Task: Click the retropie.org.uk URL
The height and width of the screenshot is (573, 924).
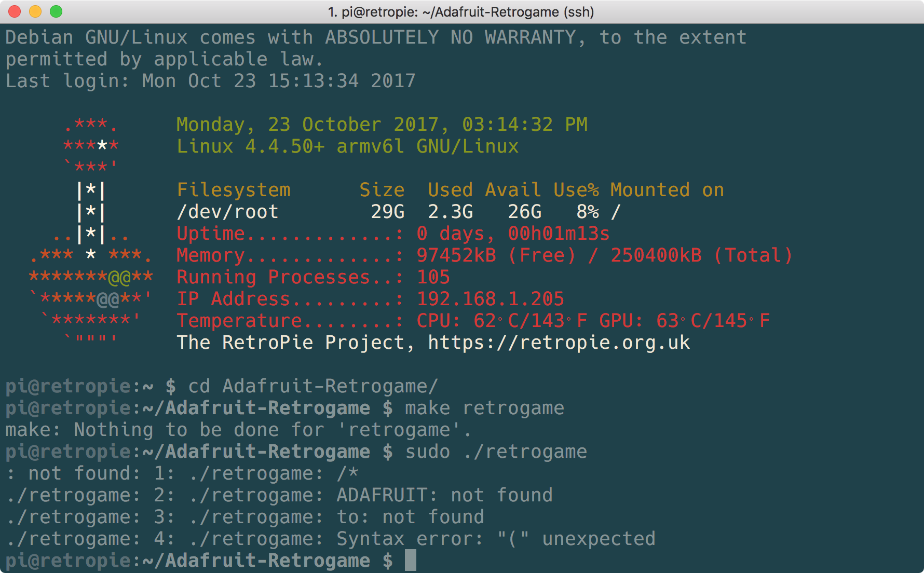Action: click(x=559, y=343)
